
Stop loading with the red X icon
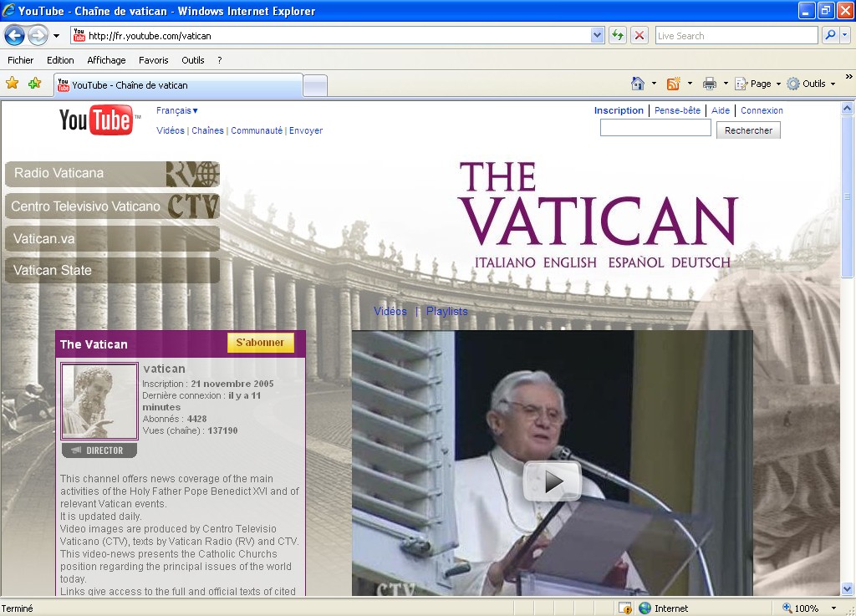pos(639,36)
